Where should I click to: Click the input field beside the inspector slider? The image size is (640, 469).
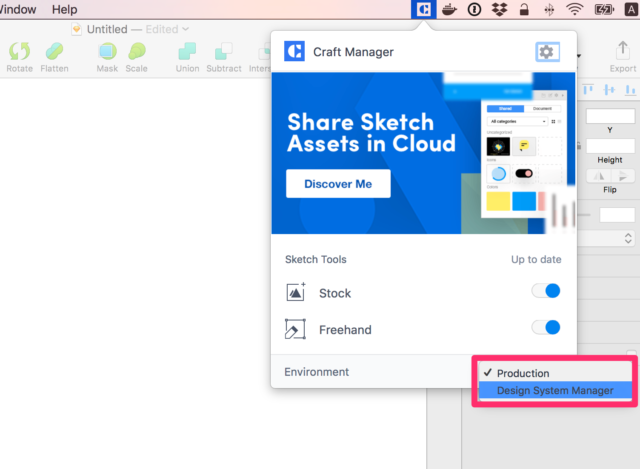(617, 215)
